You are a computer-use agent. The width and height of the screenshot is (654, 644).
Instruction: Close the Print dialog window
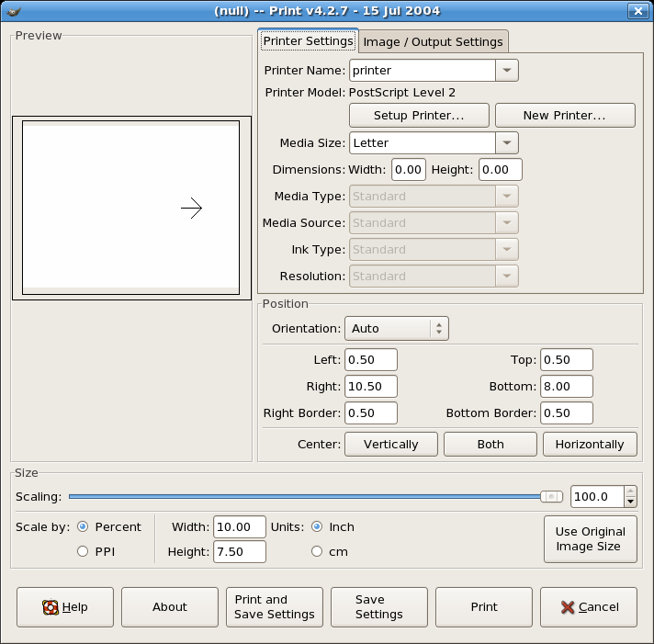click(638, 11)
